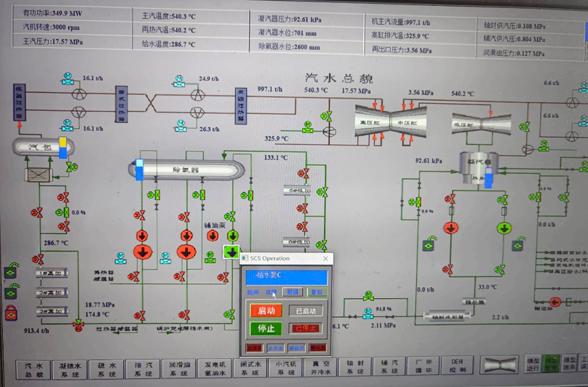Click the turbine thumbnail button in bottom bar

pos(499,364)
